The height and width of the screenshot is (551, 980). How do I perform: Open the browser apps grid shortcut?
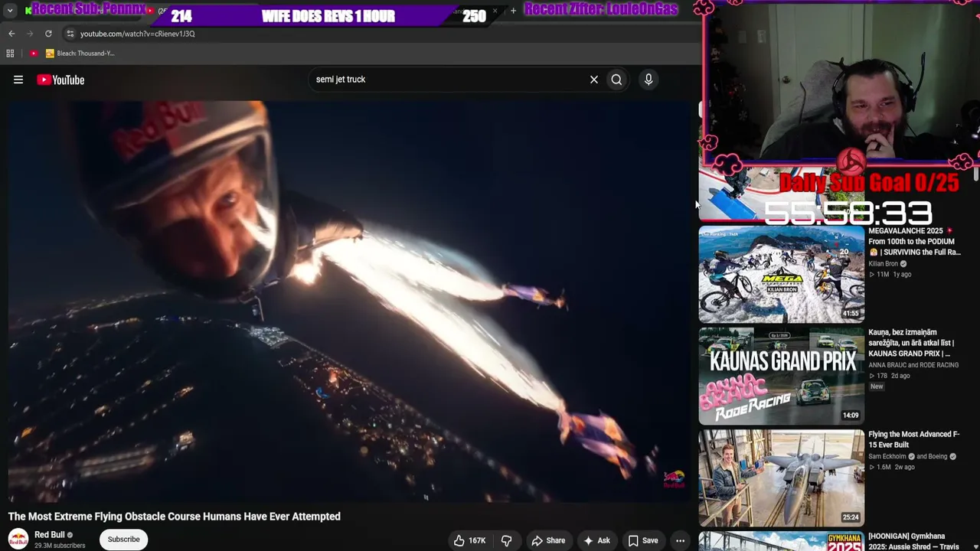[x=10, y=54]
